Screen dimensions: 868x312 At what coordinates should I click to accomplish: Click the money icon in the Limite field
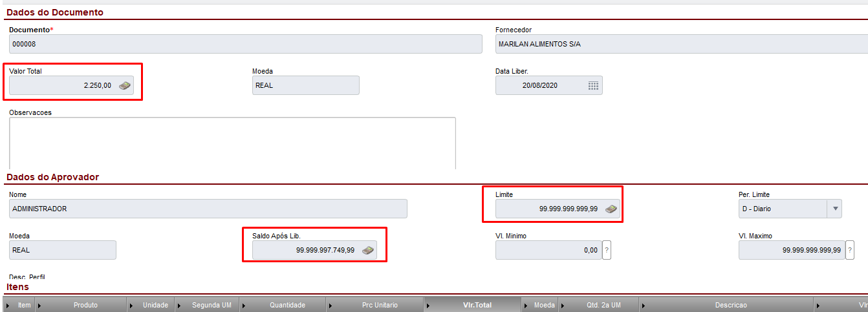point(611,209)
